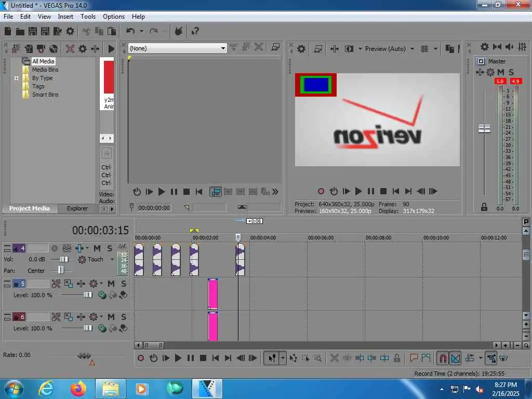532x399 pixels.
Task: Open Video Preview properties gear icon
Action: [x=301, y=49]
